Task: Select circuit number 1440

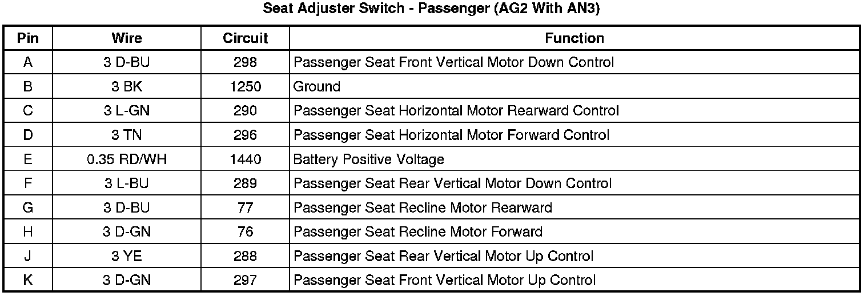Action: pyautogui.click(x=245, y=159)
